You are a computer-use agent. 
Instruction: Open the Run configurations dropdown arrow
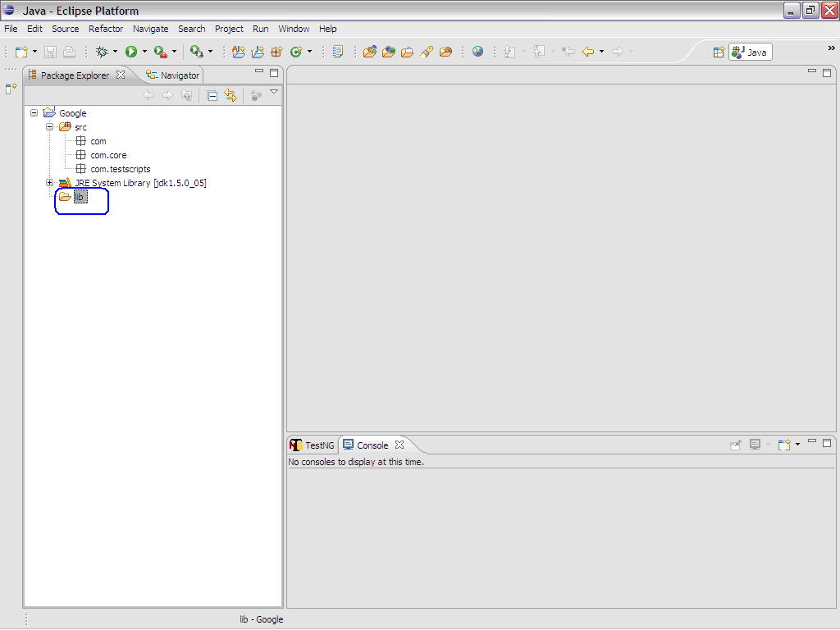[x=144, y=52]
